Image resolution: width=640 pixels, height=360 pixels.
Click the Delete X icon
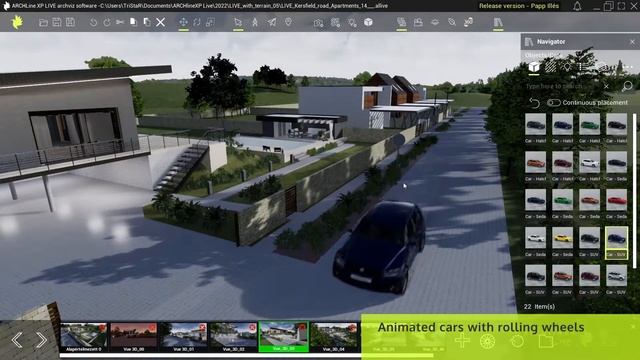tap(160, 22)
